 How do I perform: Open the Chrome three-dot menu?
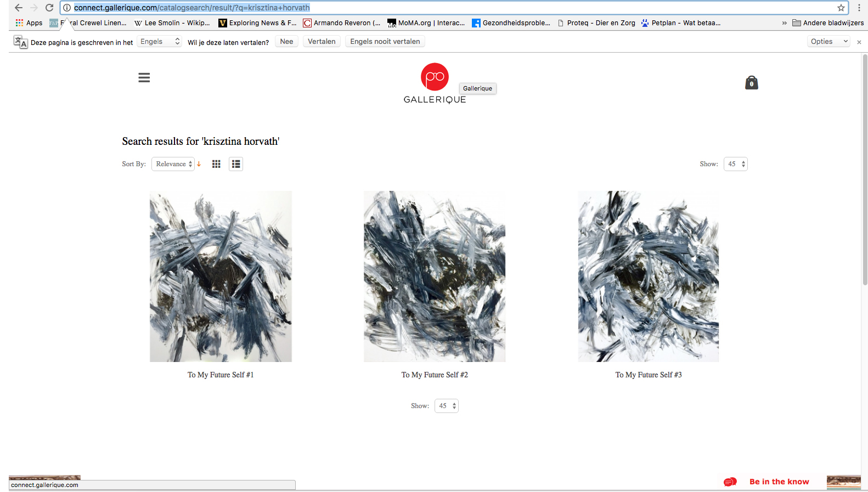point(859,8)
